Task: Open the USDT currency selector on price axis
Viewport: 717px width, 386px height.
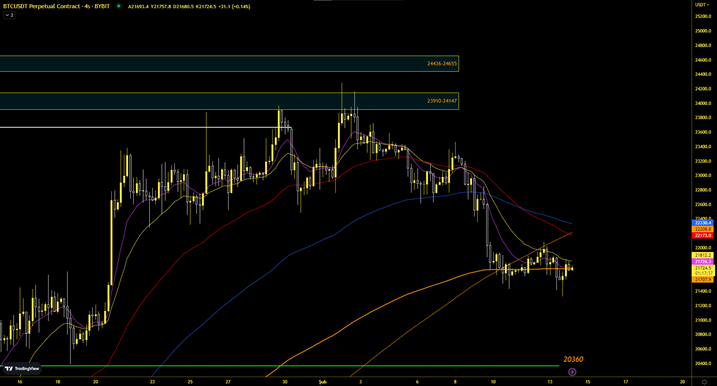Action: click(701, 5)
